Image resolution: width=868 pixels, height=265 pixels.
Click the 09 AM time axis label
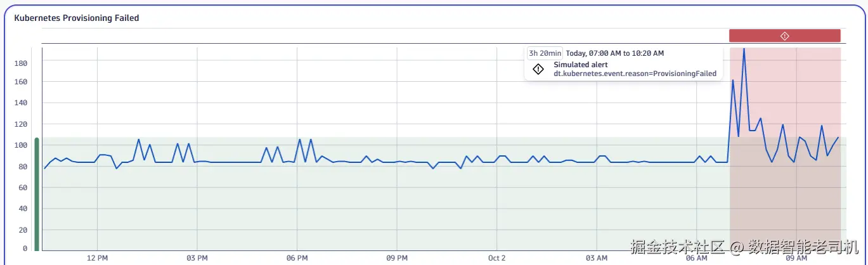(796, 258)
